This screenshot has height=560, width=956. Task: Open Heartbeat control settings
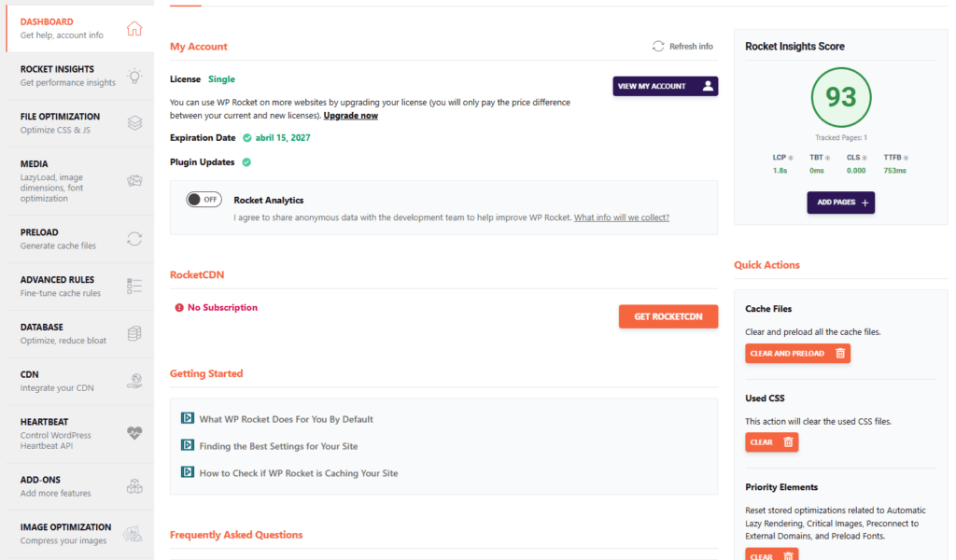(x=80, y=433)
